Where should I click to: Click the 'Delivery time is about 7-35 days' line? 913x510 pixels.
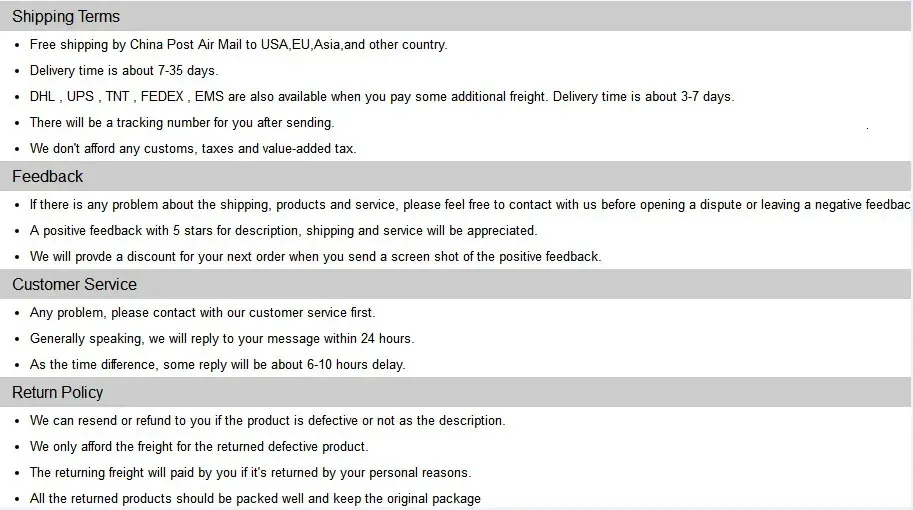coord(124,71)
